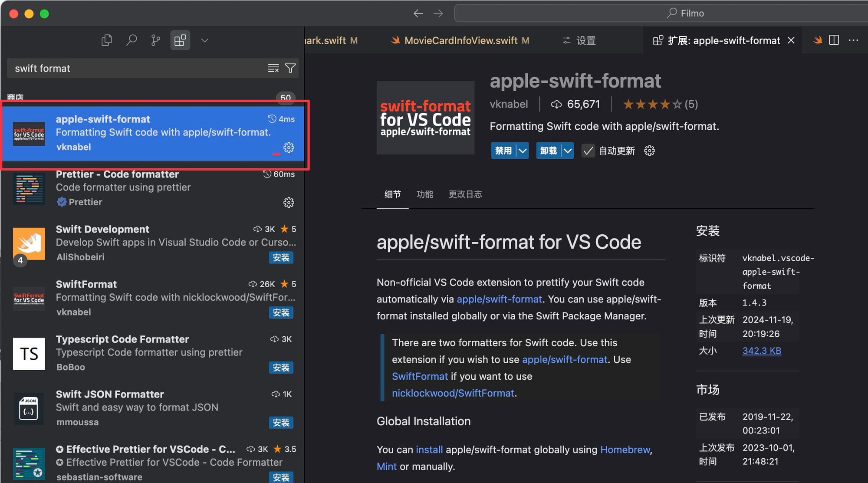Install the Swift Development extension

[281, 258]
